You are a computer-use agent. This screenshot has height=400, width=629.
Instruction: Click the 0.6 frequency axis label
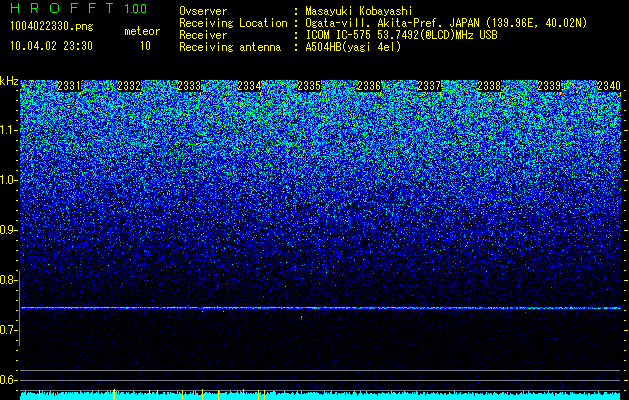[x=8, y=380]
